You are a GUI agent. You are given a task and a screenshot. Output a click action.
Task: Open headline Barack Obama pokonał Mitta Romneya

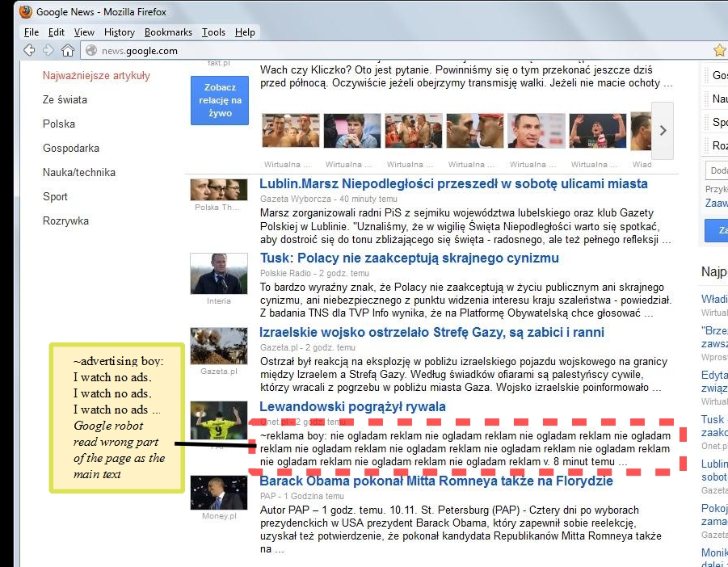(x=436, y=481)
